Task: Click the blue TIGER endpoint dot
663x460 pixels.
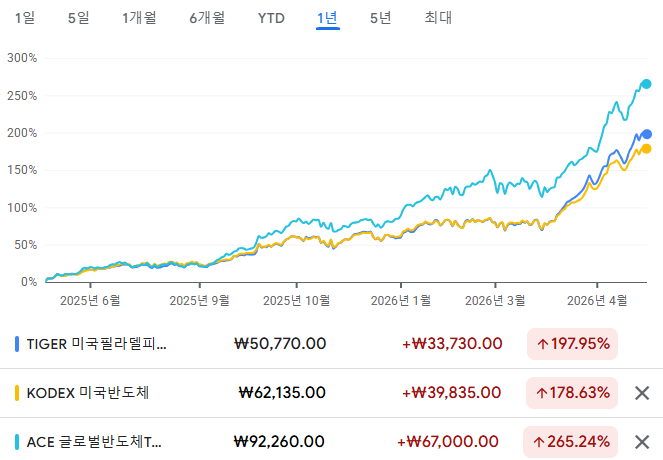Action: pos(647,134)
